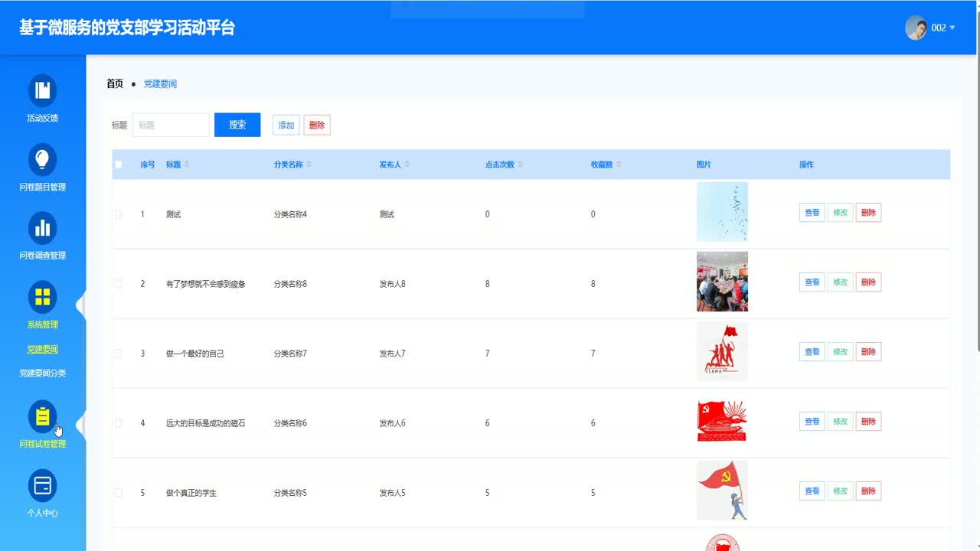Open the 活动反馈 sidebar icon
980x551 pixels.
43,90
